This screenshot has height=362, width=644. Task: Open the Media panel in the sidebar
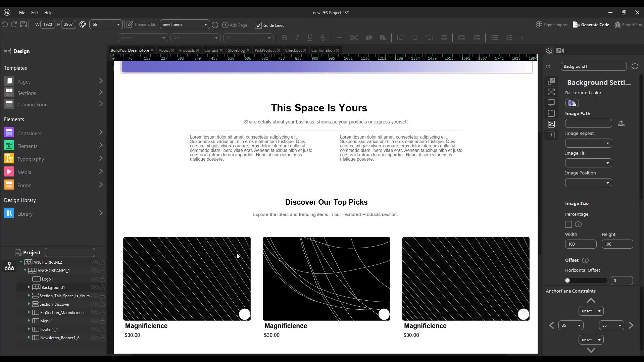pos(23,172)
